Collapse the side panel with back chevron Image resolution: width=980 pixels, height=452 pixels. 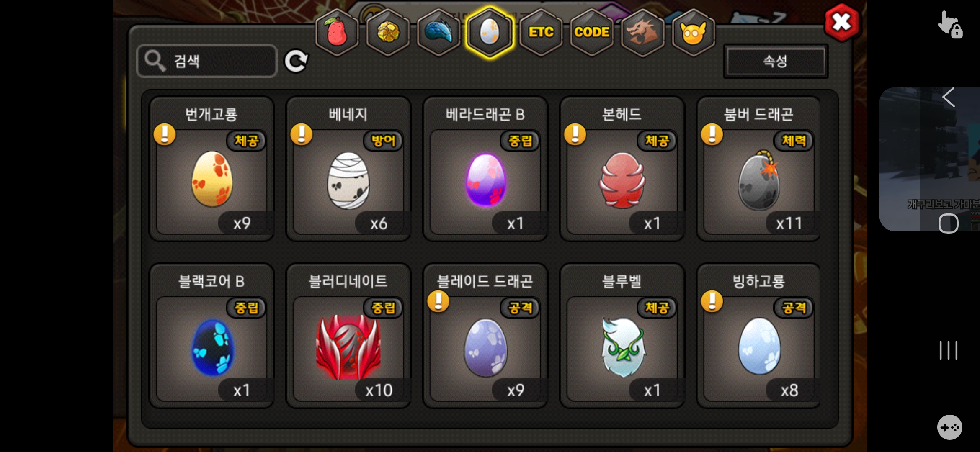949,97
